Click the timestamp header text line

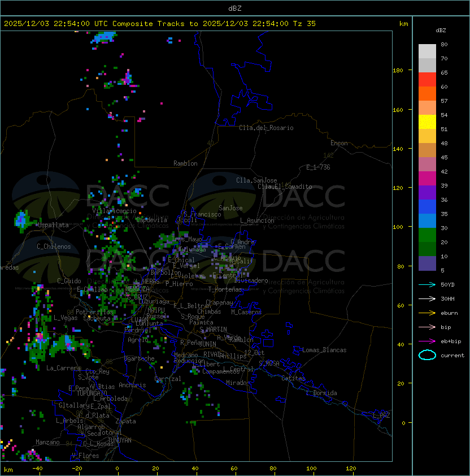pos(160,24)
